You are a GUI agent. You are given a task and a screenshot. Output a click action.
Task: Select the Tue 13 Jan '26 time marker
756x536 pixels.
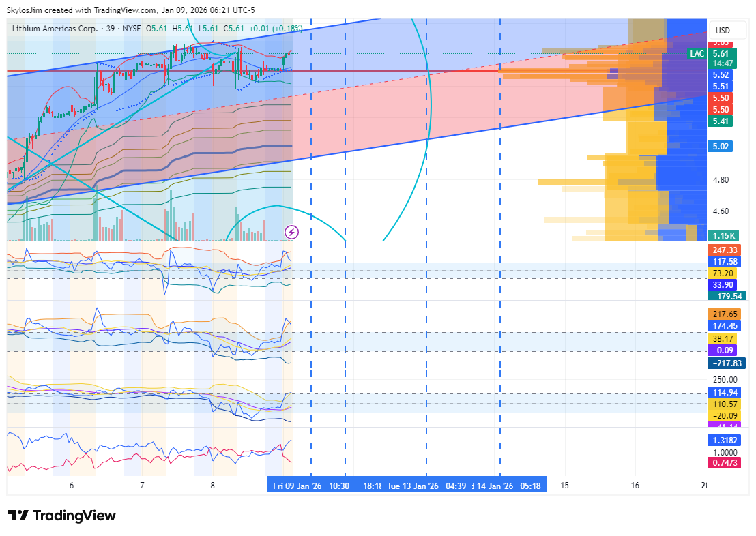point(412,486)
